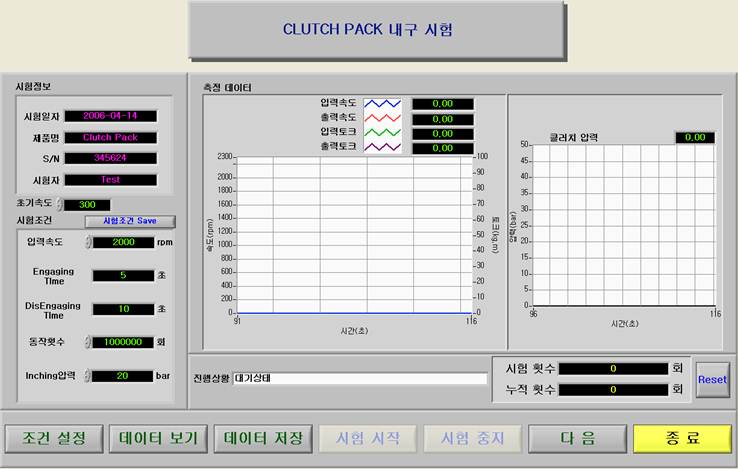Exit with the yellow 종 료 button
This screenshot has height=469, width=738.
click(x=682, y=438)
